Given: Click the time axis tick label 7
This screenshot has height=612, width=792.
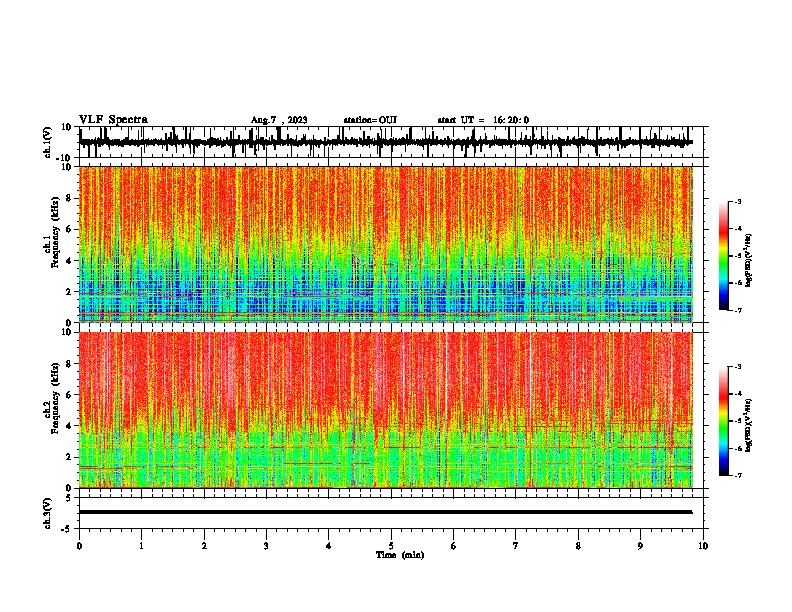Looking at the screenshot, I should pyautogui.click(x=516, y=546).
